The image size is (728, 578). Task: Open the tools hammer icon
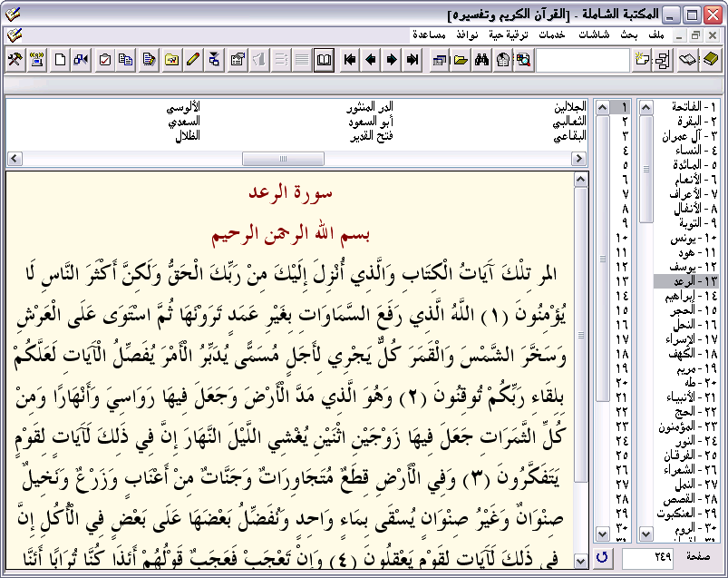15,58
